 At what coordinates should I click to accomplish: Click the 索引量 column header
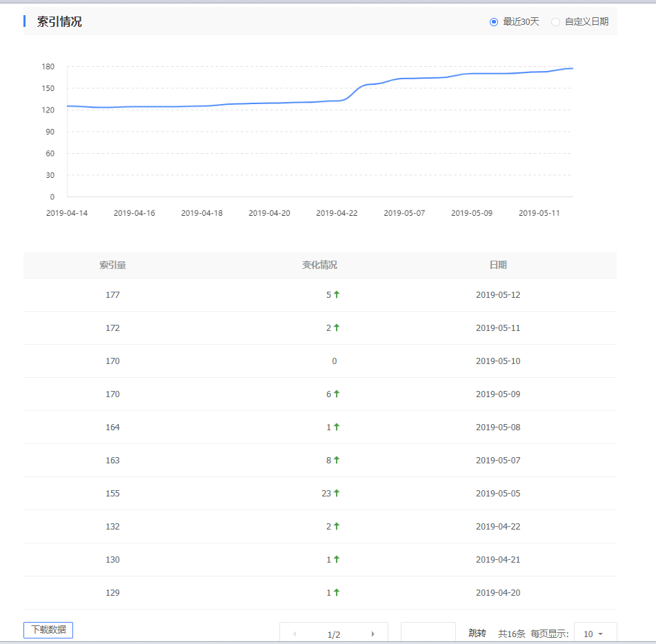[x=112, y=265]
